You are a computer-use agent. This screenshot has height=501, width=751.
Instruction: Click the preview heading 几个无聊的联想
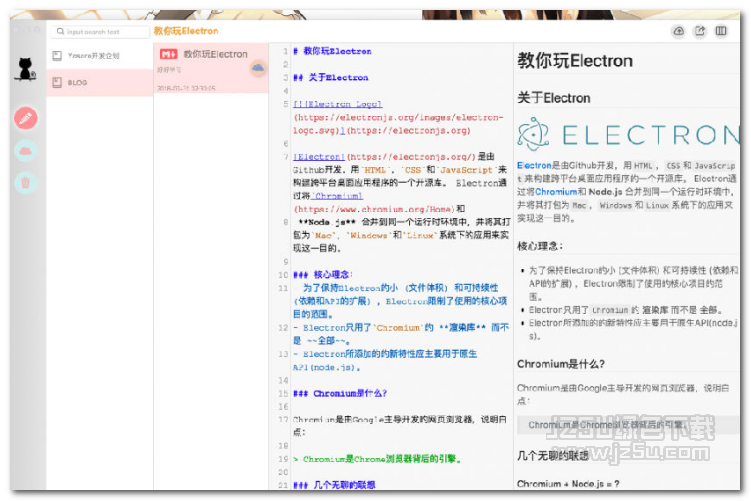[x=553, y=455]
